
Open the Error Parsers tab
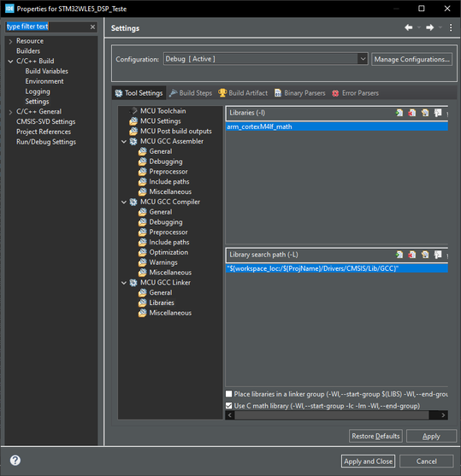356,93
